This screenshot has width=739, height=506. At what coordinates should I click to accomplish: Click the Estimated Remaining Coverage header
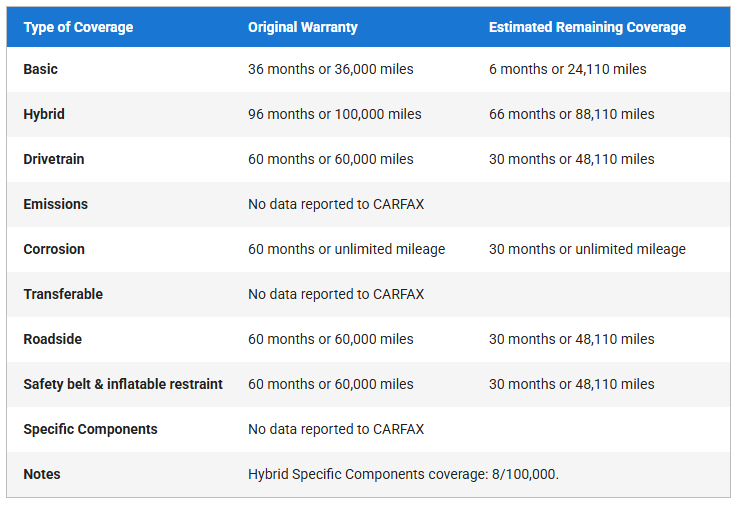[587, 27]
